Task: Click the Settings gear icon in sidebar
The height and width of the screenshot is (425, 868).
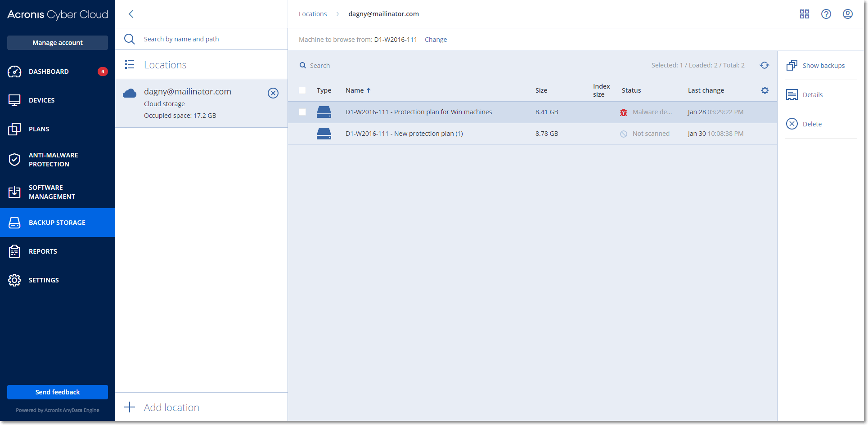Action: tap(14, 280)
